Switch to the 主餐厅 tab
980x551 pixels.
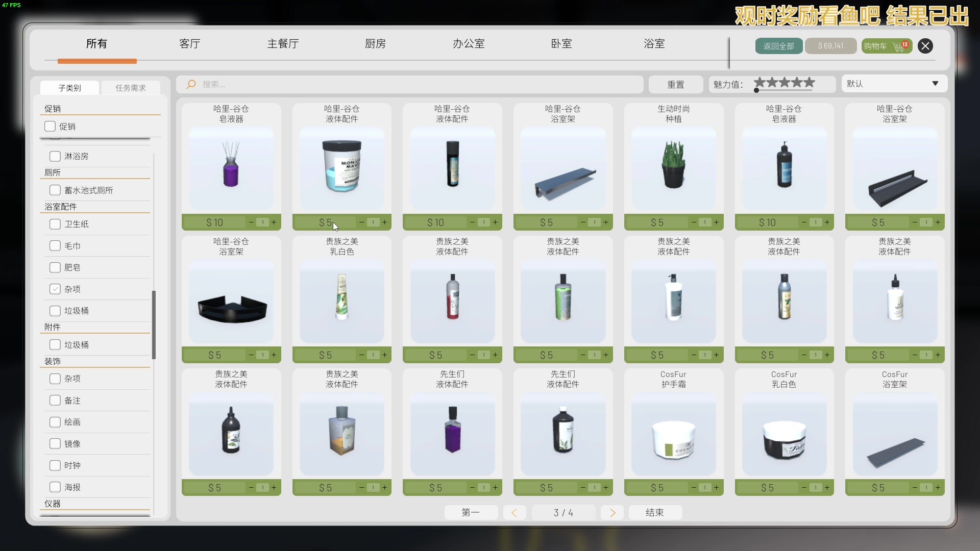pyautogui.click(x=283, y=44)
